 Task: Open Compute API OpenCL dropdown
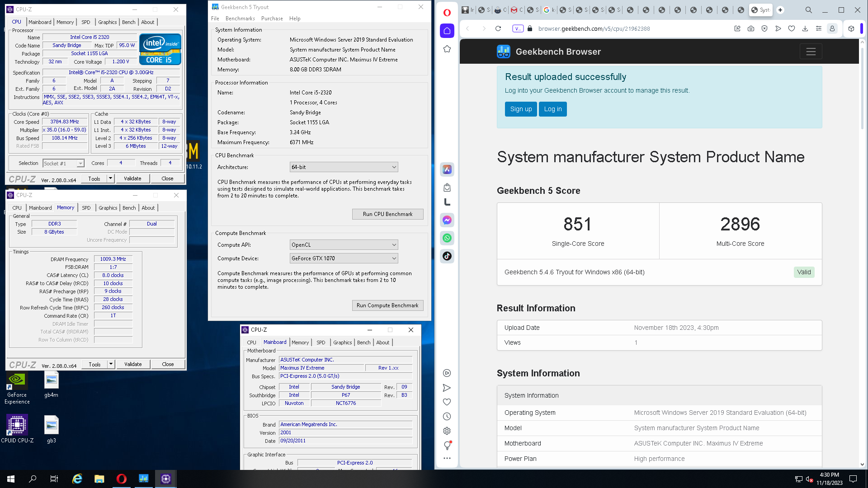(344, 245)
